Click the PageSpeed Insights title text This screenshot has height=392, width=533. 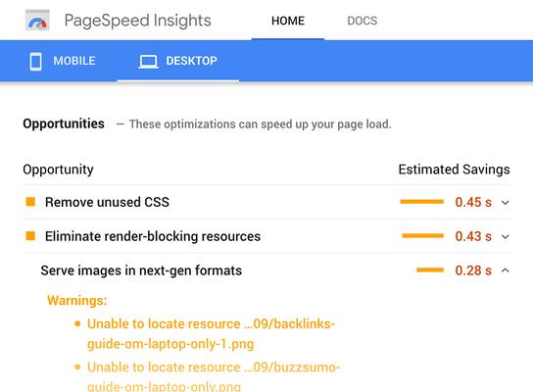click(x=138, y=21)
